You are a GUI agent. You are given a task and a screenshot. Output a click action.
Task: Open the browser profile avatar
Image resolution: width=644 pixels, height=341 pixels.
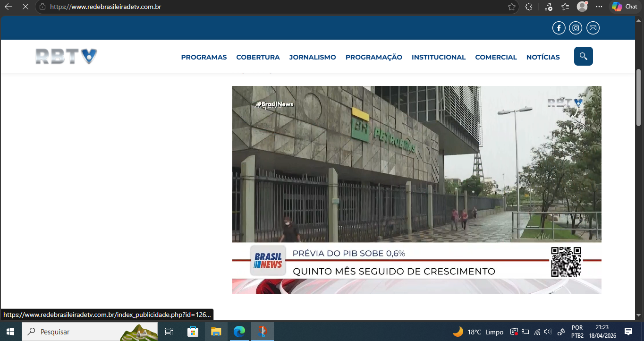coord(582,7)
